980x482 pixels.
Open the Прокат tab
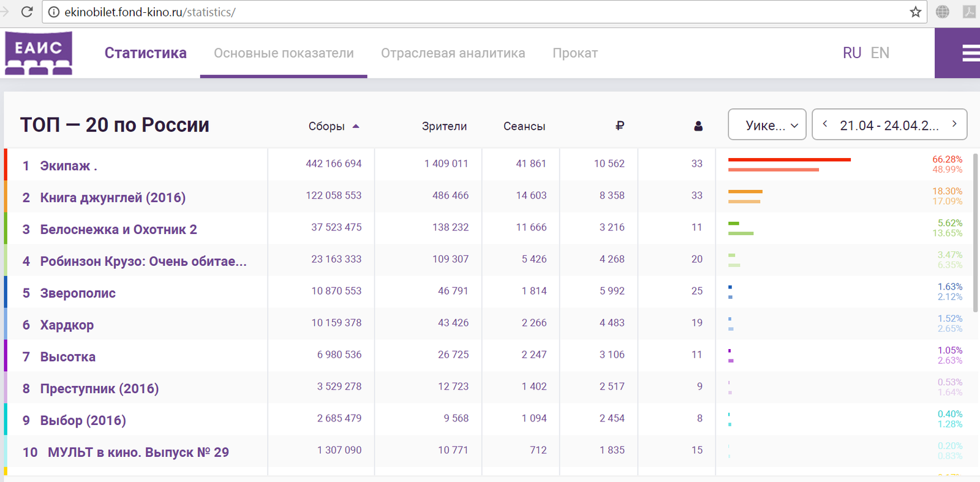coord(575,53)
